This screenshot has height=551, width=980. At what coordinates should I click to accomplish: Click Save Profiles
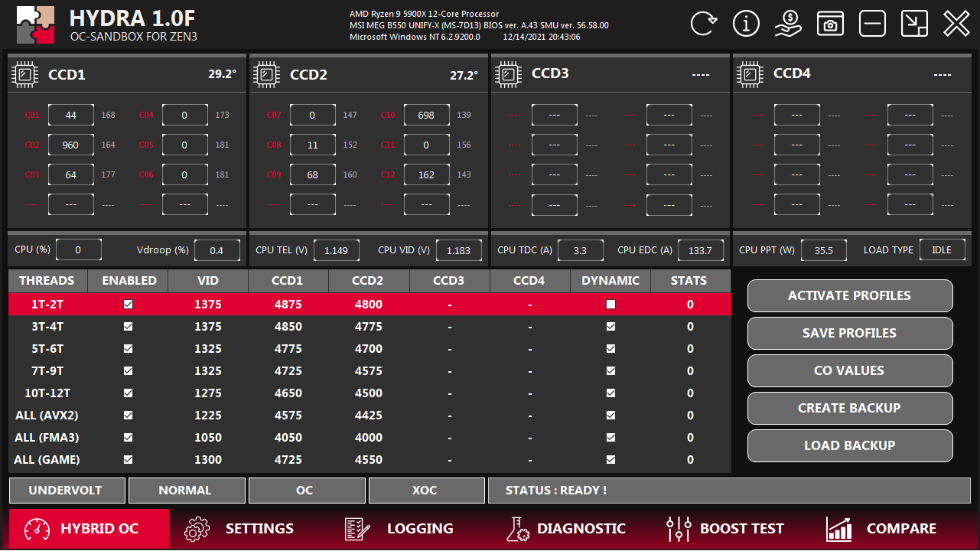click(x=850, y=333)
